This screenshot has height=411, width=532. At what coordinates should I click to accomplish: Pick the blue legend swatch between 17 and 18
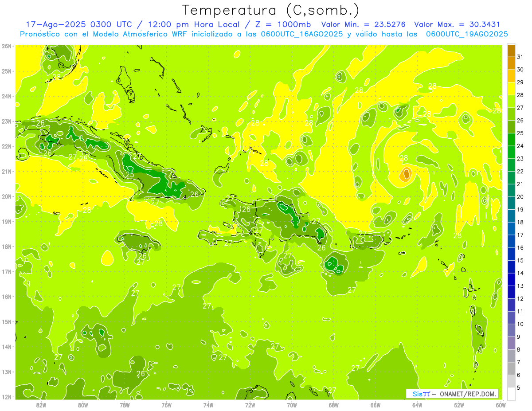511,229
